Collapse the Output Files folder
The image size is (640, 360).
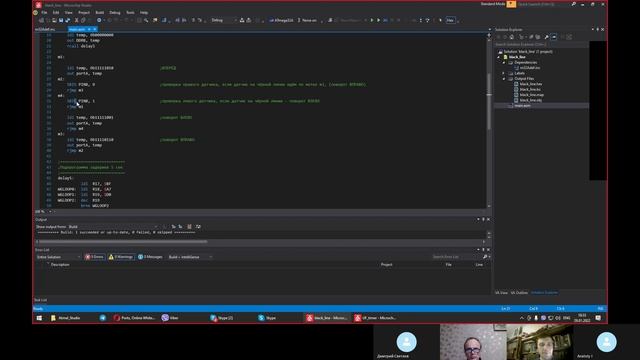504,78
